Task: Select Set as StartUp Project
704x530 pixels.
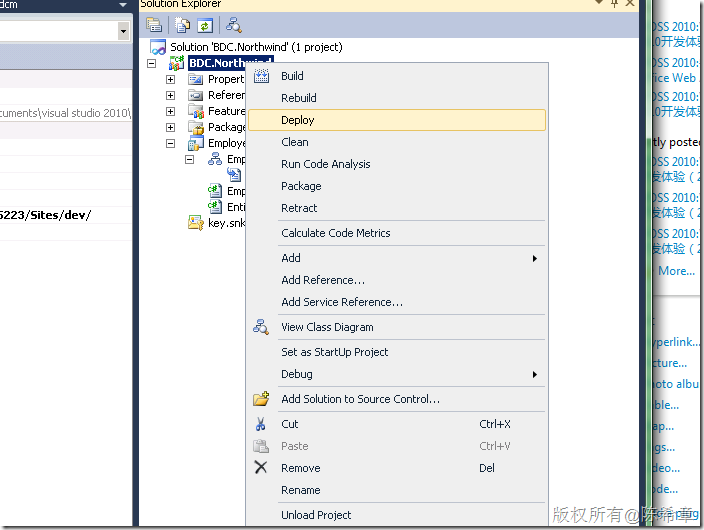Action: [x=397, y=352]
